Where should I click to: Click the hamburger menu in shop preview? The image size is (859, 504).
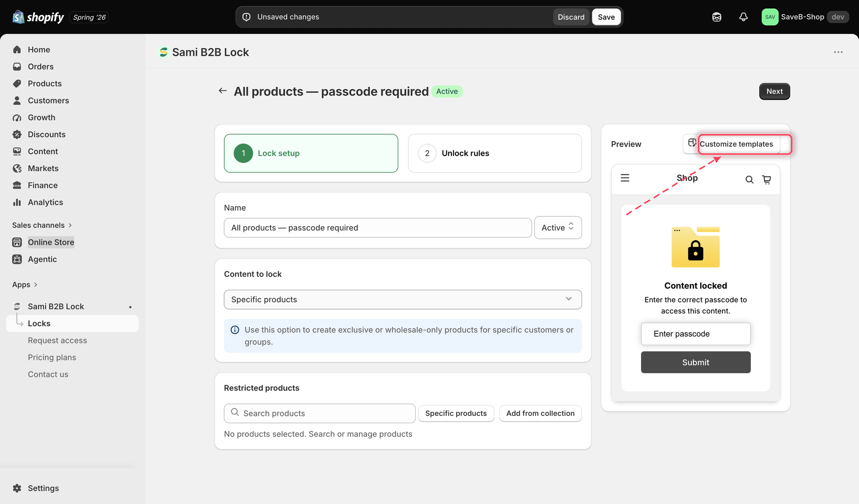click(x=625, y=178)
